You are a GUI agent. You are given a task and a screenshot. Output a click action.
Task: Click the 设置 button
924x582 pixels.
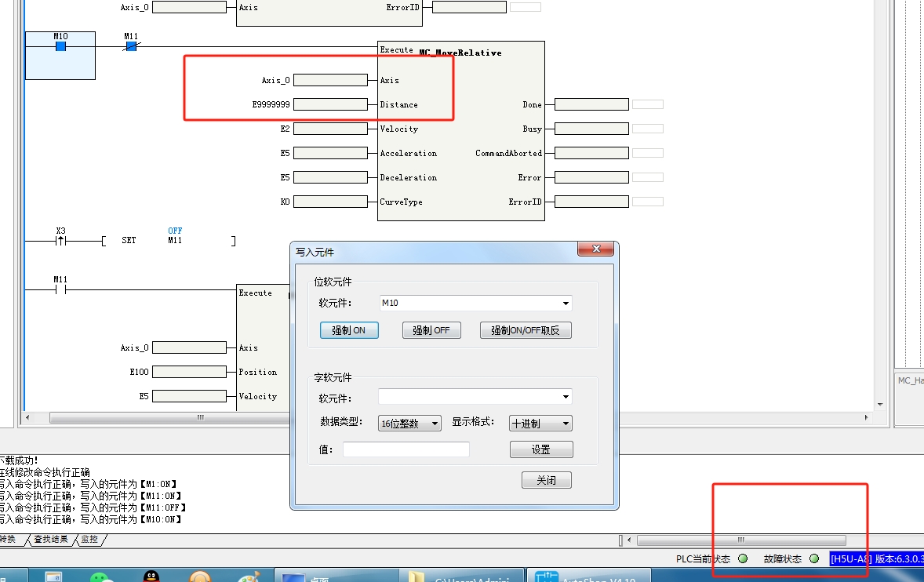[541, 449]
